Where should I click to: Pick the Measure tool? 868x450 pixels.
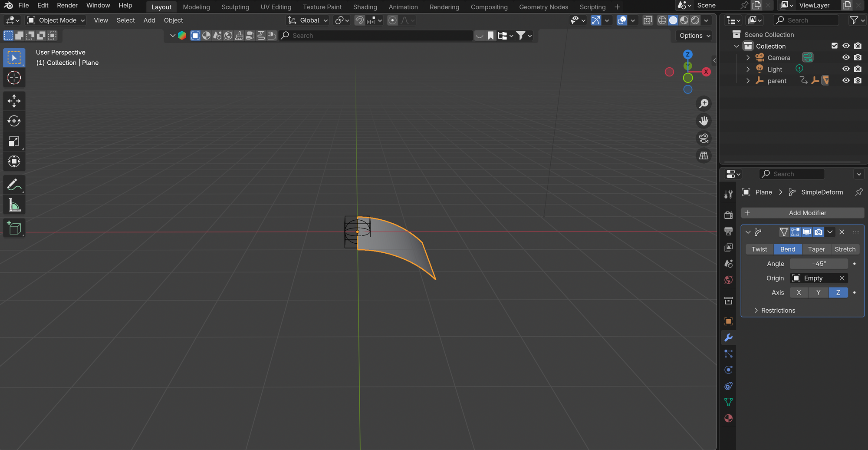tap(14, 205)
